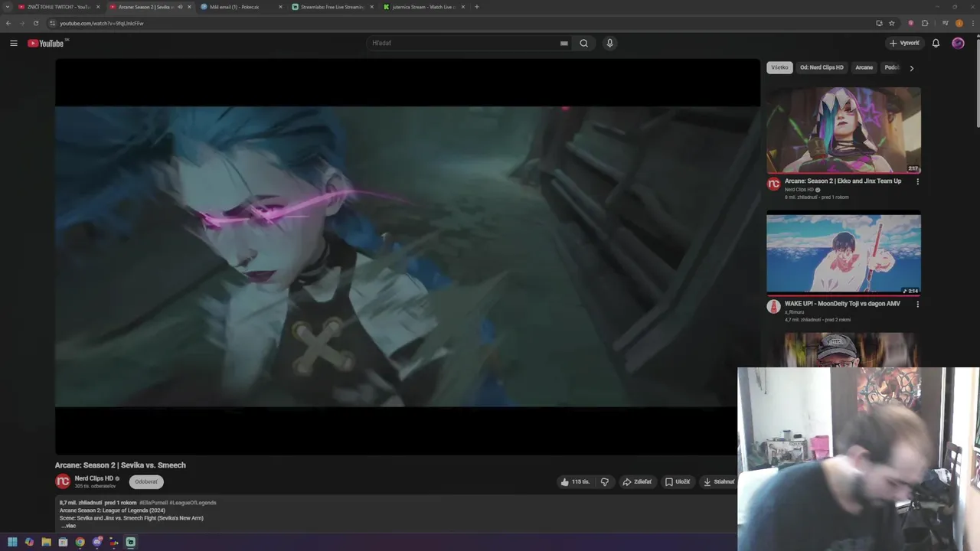This screenshot has width=980, height=551.
Task: Select the Arcane filter chip
Action: pos(864,67)
